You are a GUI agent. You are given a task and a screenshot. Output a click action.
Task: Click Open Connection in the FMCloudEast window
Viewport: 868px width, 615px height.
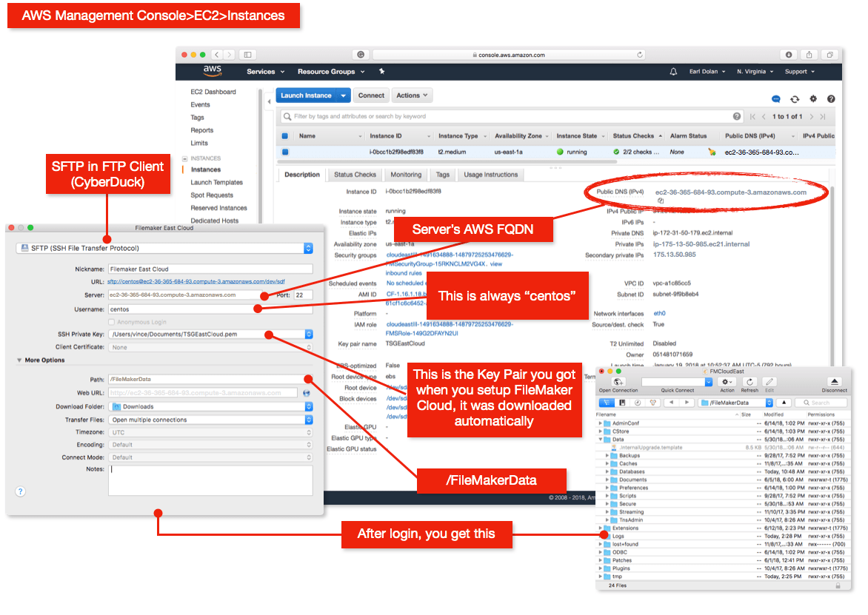(618, 382)
